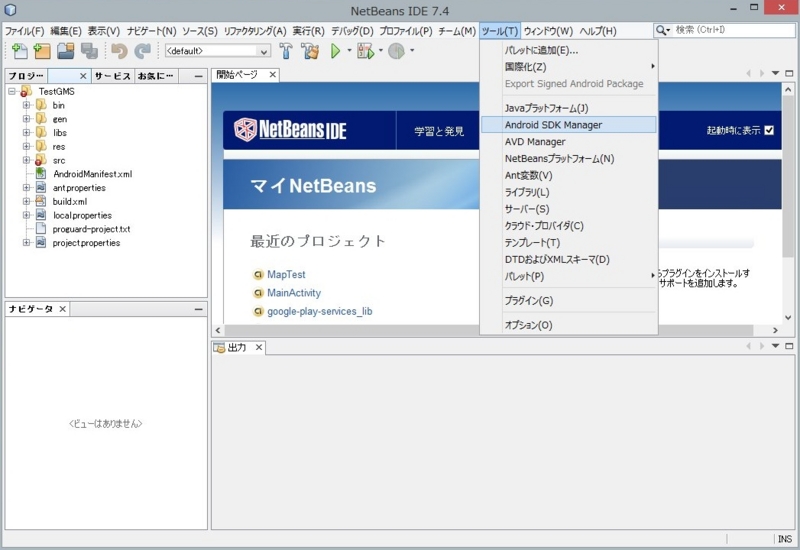Click the Save All toolbar icon

click(89, 51)
